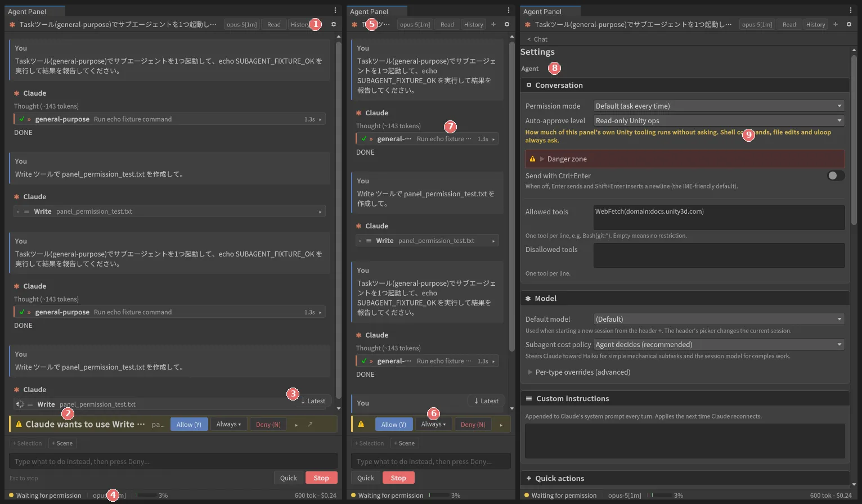Select the left Agent Panel tab
Image resolution: width=862 pixels, height=504 pixels.
pyautogui.click(x=35, y=11)
